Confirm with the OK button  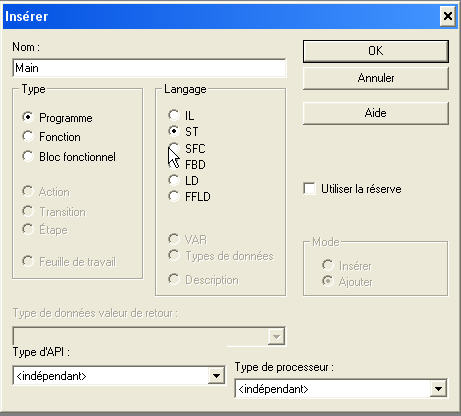376,51
